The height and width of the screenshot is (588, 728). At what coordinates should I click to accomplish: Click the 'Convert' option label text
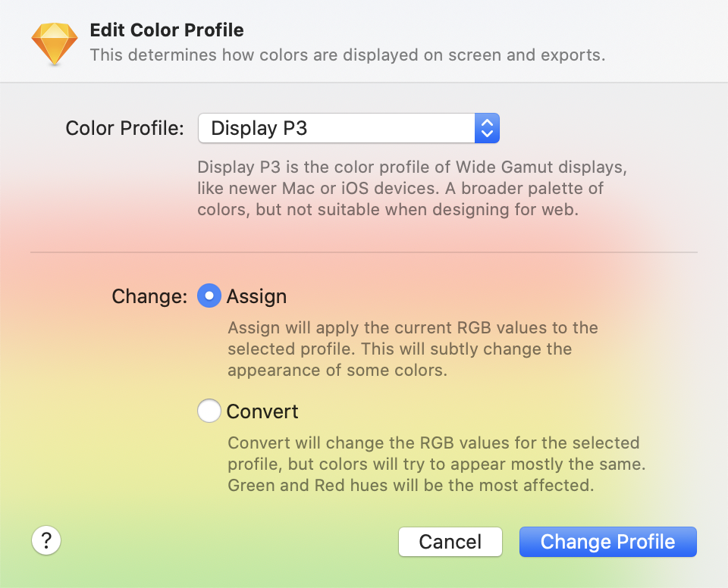click(262, 411)
